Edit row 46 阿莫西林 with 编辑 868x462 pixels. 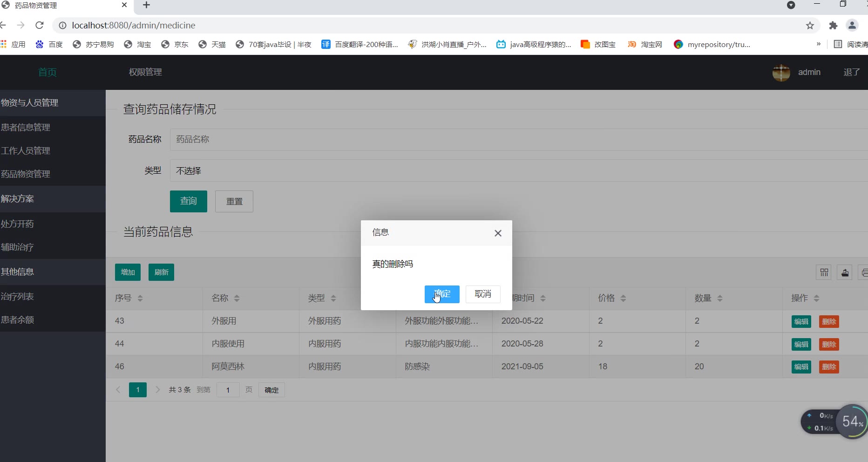[x=801, y=367]
